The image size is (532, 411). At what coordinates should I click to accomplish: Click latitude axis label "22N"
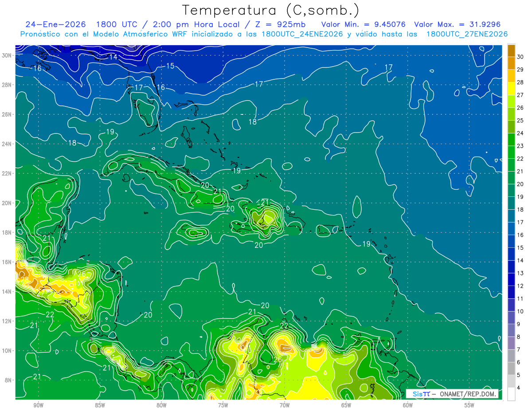(x=7, y=173)
